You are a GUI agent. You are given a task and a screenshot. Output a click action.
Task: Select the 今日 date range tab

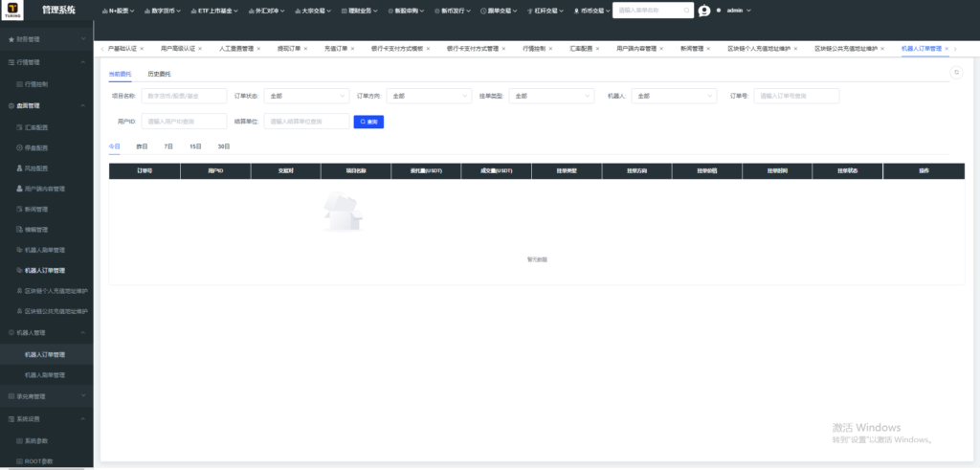coord(115,146)
